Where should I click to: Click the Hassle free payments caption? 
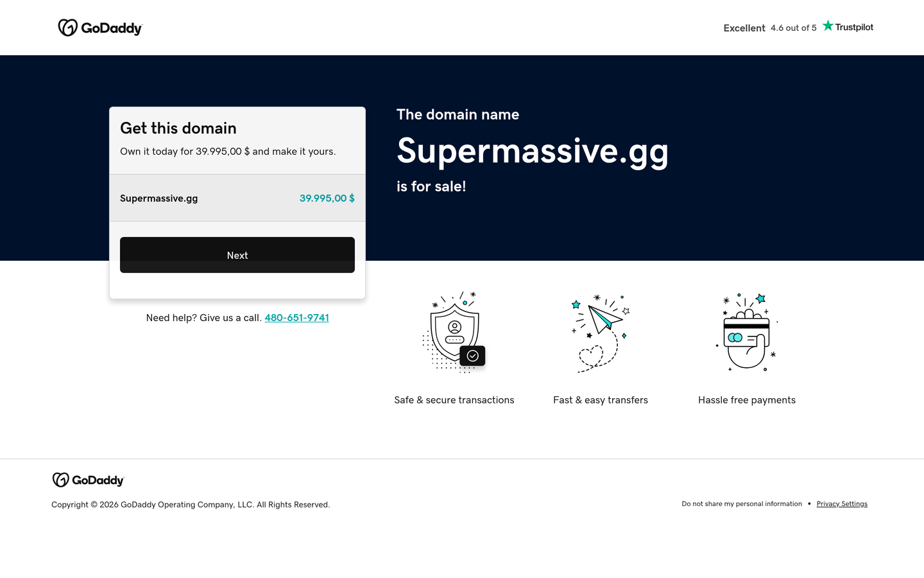point(747,400)
